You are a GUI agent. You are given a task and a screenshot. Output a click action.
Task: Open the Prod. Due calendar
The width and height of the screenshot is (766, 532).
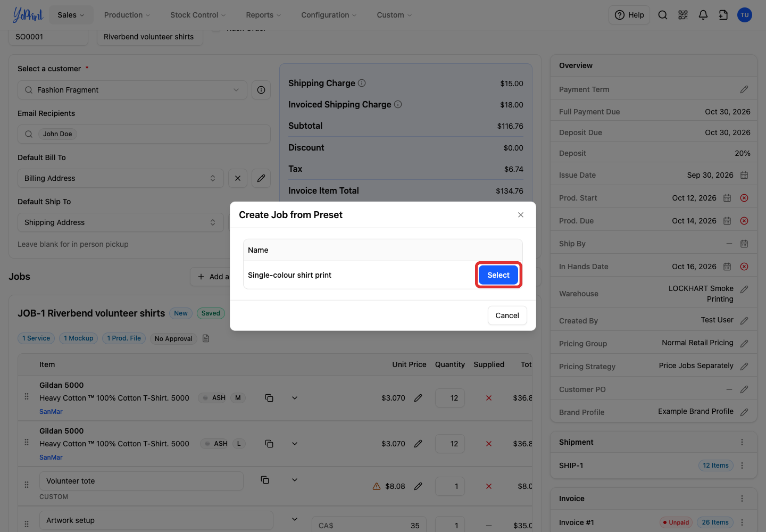727,221
